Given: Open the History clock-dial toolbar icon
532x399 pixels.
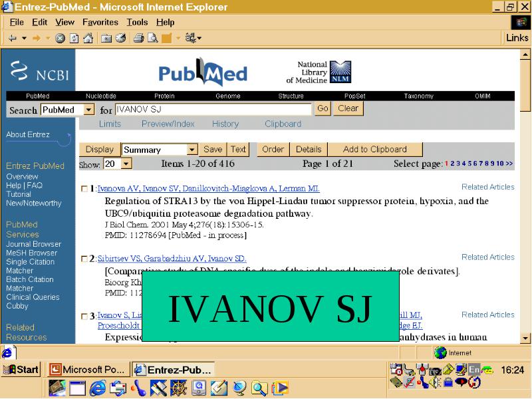Looking at the screenshot, I should [x=120, y=38].
